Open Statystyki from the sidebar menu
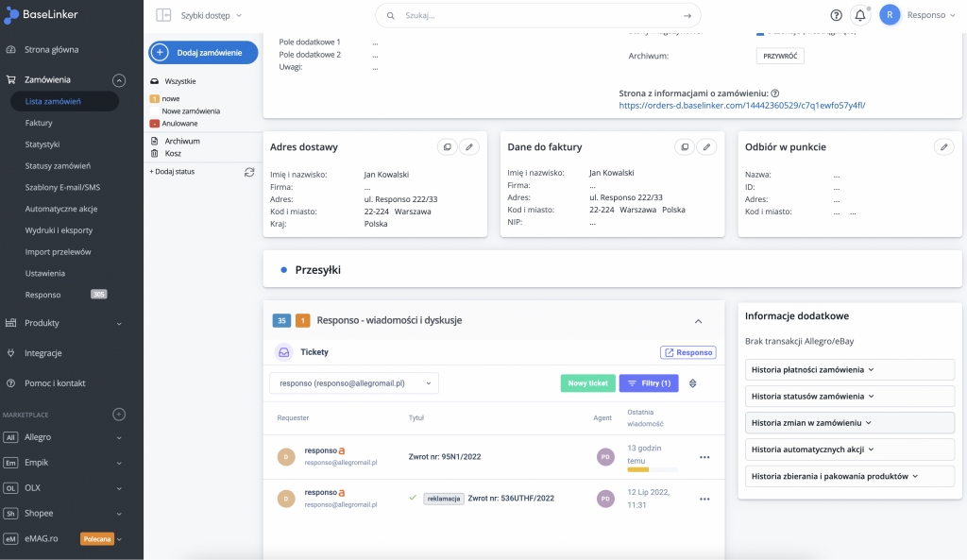 tap(42, 144)
